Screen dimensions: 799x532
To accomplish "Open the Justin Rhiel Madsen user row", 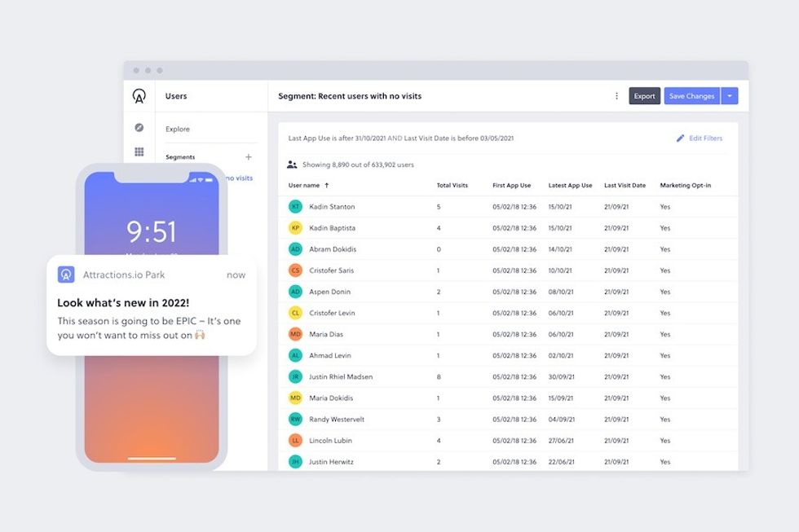I will click(341, 377).
